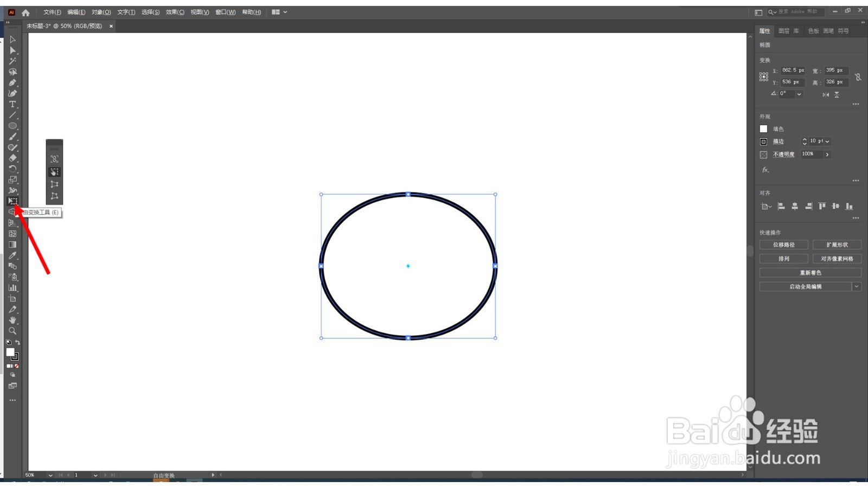
Task: Select the Shaper tool
Action: [x=12, y=147]
